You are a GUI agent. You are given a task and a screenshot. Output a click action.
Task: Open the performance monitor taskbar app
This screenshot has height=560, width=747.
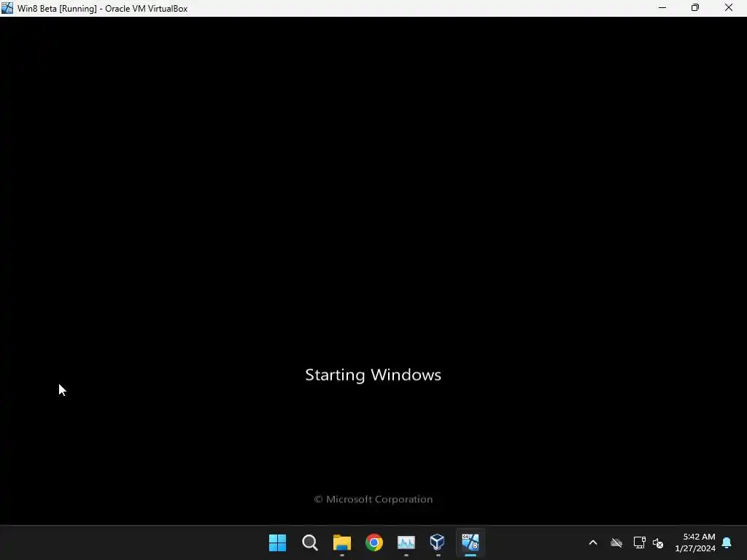406,542
